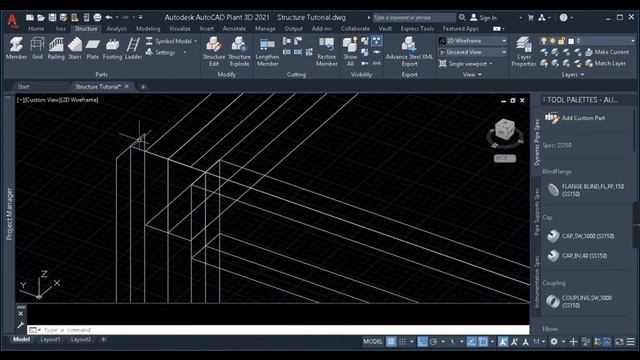Open Layer Properties manager
The width and height of the screenshot is (640, 360).
click(524, 51)
